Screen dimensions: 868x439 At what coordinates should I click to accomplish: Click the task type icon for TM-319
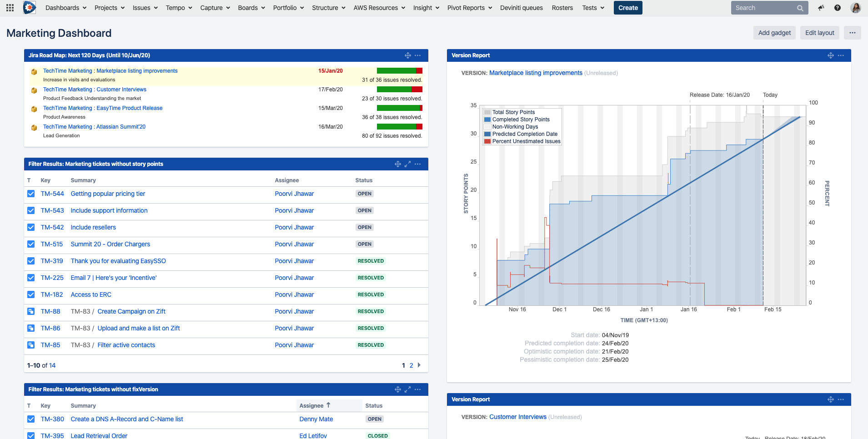pos(31,261)
